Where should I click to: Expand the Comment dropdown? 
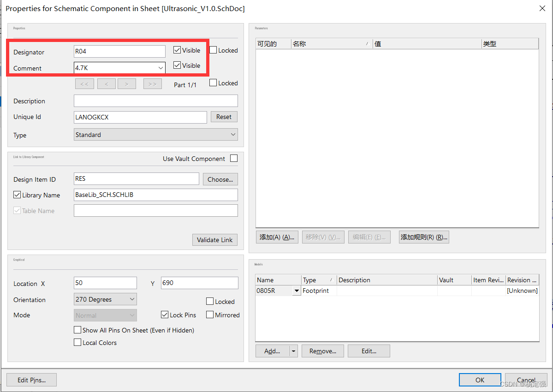click(161, 68)
